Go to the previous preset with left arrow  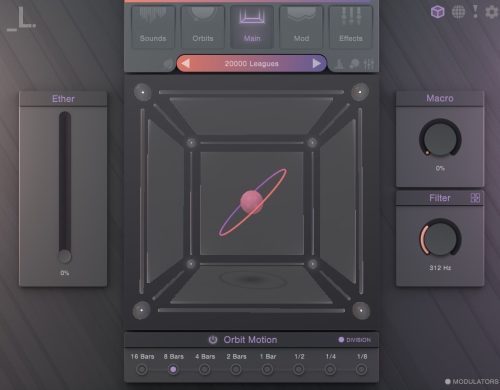(186, 63)
